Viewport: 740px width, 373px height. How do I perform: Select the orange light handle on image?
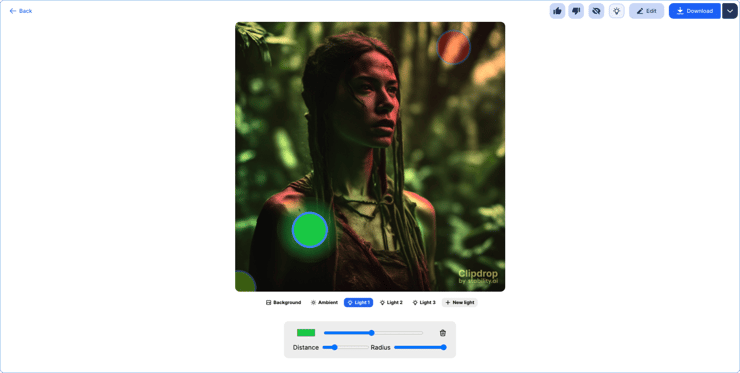tap(454, 47)
